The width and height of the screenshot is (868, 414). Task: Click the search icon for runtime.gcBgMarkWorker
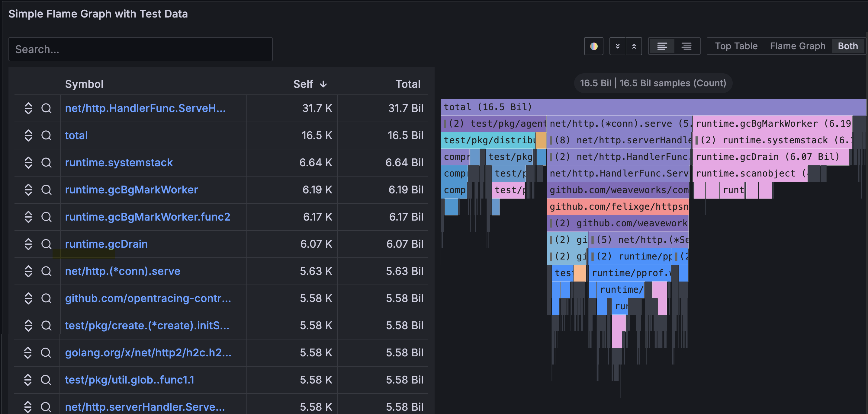tap(47, 189)
